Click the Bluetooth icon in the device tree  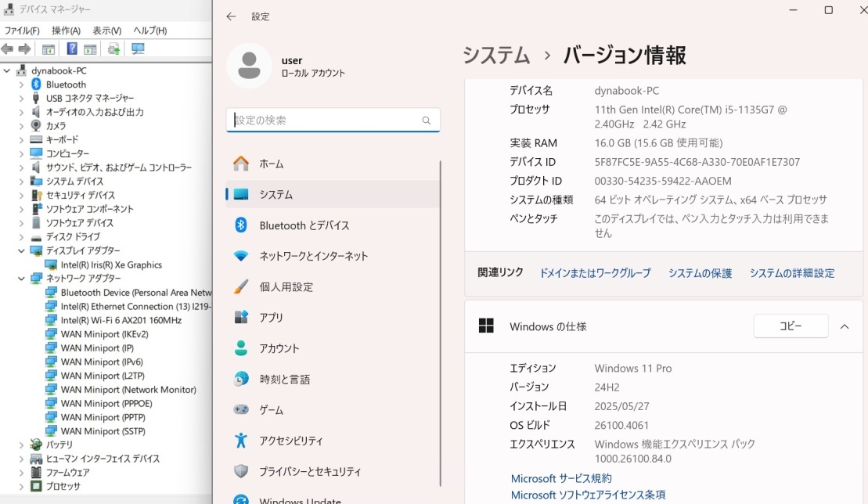[x=36, y=84]
